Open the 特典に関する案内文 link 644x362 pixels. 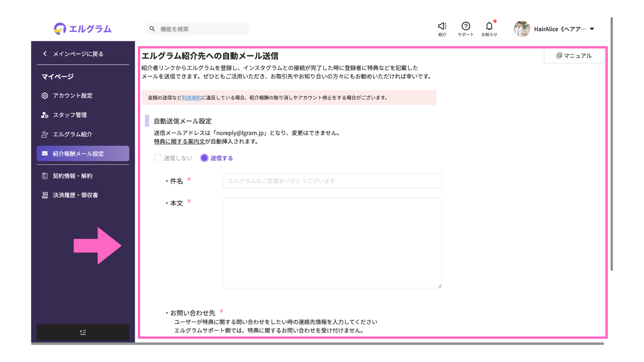click(x=179, y=141)
